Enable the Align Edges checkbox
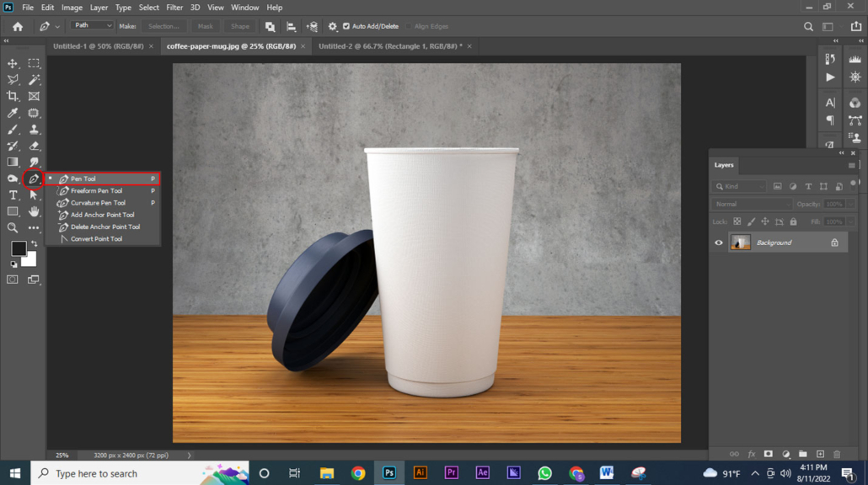The image size is (868, 485). click(410, 27)
